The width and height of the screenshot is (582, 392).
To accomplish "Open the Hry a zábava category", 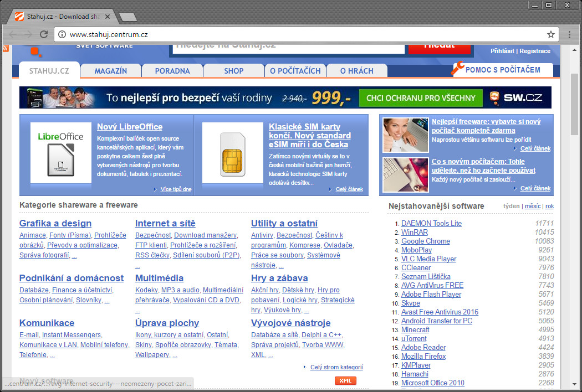I will point(279,278).
